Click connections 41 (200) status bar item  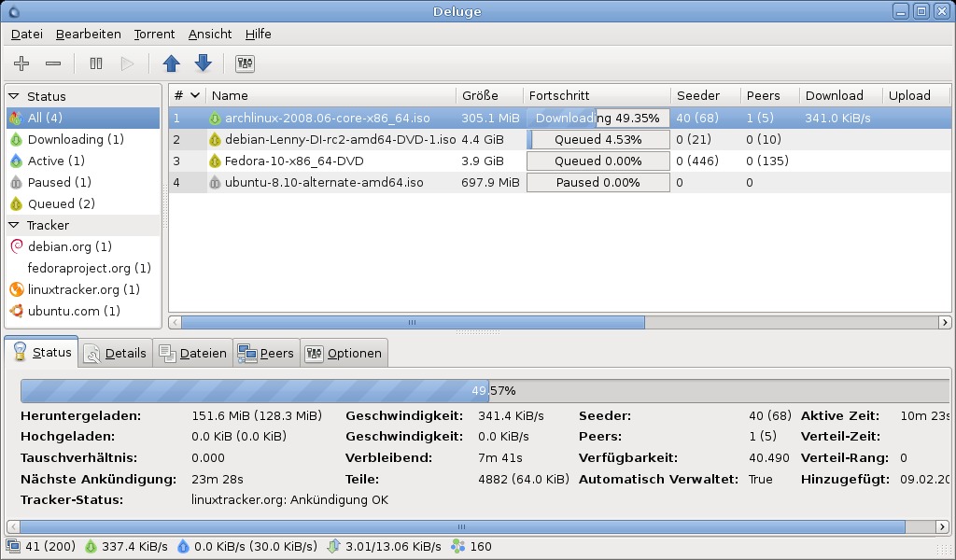tap(41, 547)
